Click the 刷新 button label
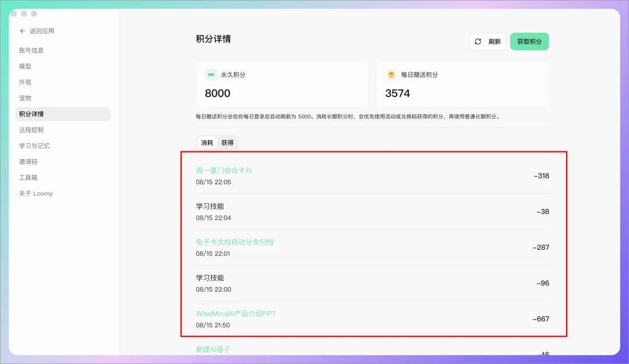Image resolution: width=629 pixels, height=364 pixels. pos(494,42)
